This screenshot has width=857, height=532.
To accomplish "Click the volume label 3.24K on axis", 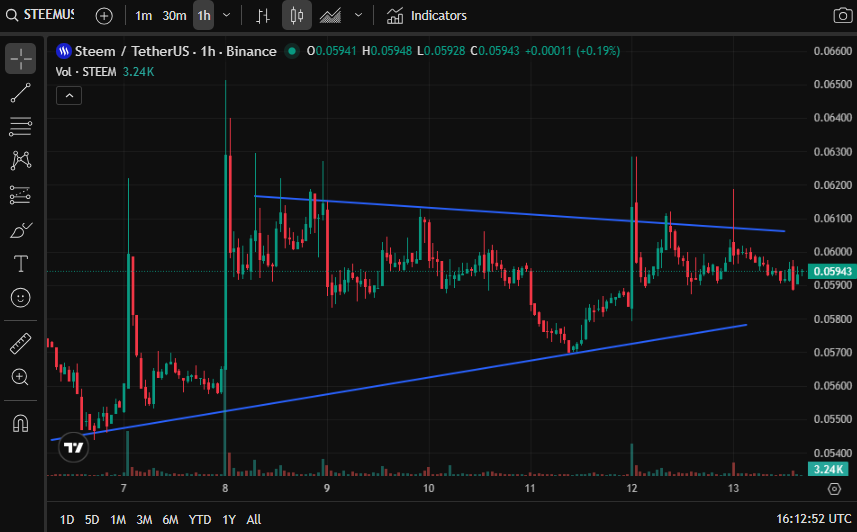I will pyautogui.click(x=829, y=469).
